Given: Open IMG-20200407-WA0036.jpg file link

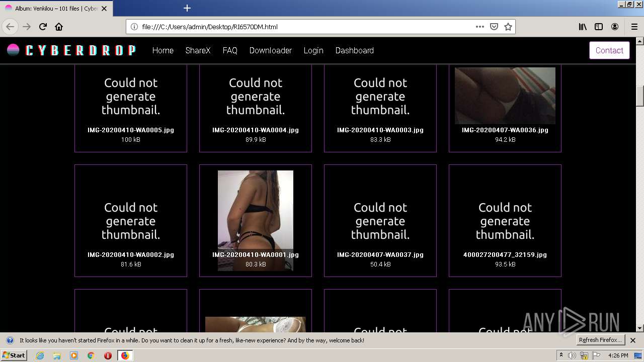Looking at the screenshot, I should (505, 130).
